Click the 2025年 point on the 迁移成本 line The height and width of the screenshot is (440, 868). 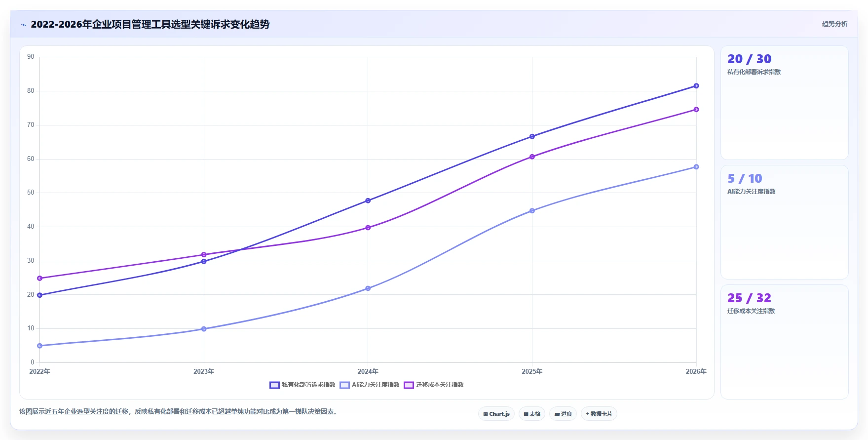coord(532,157)
